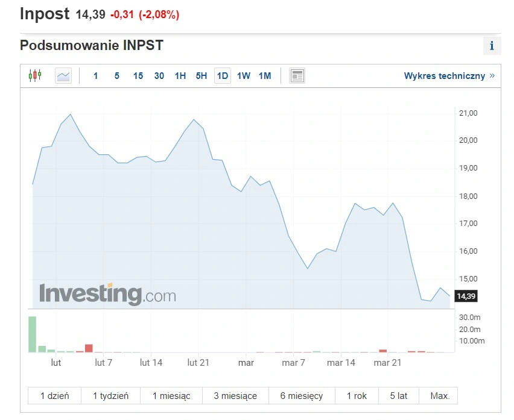The image size is (514, 420).
Task: Set interval to 1 minute
Action: [95, 76]
